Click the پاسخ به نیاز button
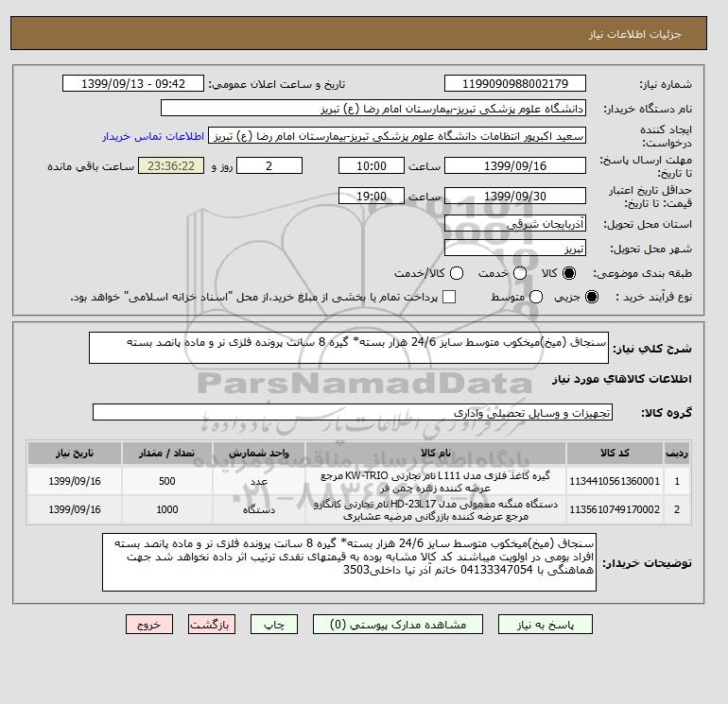Screen dimensions: 728x704 546,625
